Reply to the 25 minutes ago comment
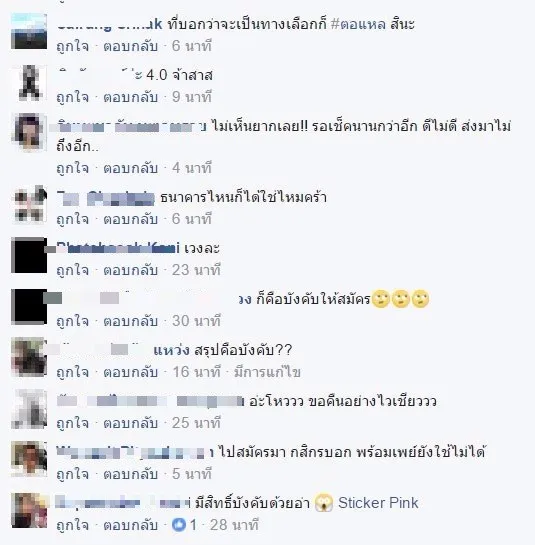This screenshot has height=545, width=535. [x=130, y=423]
